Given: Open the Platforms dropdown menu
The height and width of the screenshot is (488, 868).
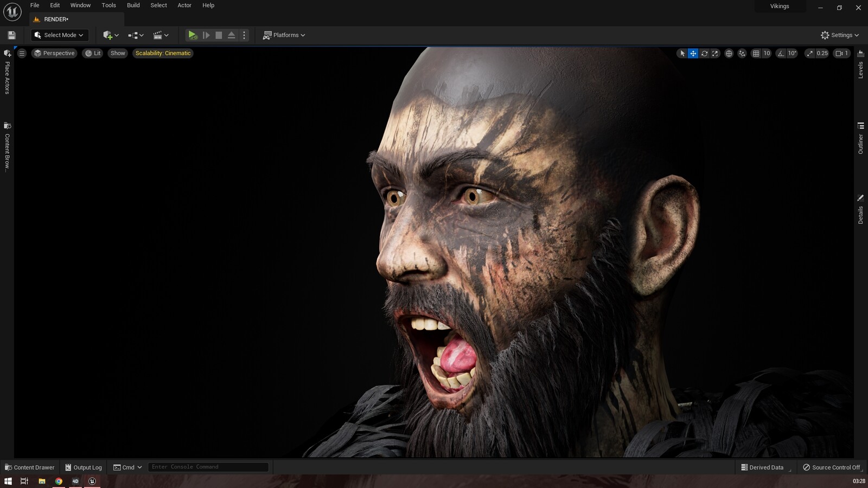Looking at the screenshot, I should [x=284, y=35].
